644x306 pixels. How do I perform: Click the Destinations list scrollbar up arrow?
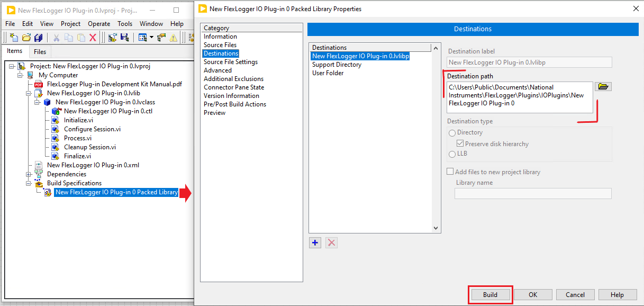point(437,48)
